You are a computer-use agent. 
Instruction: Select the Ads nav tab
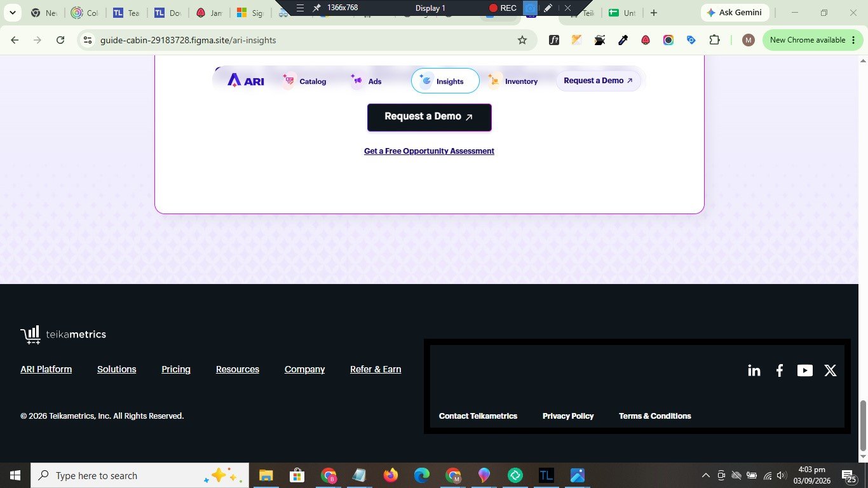367,81
